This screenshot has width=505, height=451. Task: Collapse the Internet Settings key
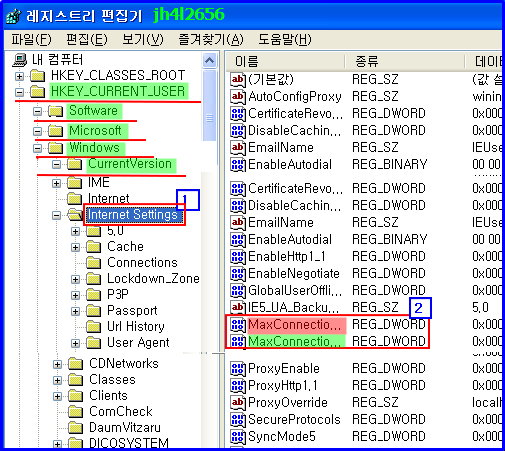tap(56, 215)
